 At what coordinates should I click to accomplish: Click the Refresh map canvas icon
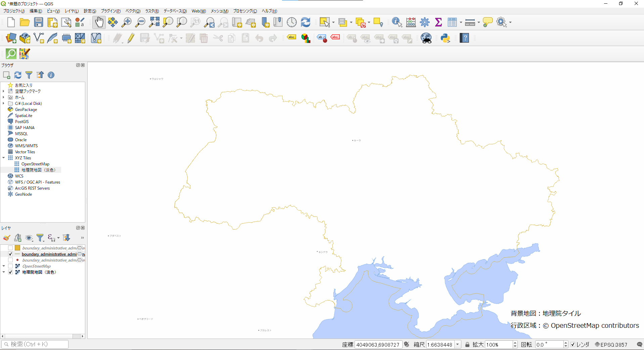(x=305, y=22)
